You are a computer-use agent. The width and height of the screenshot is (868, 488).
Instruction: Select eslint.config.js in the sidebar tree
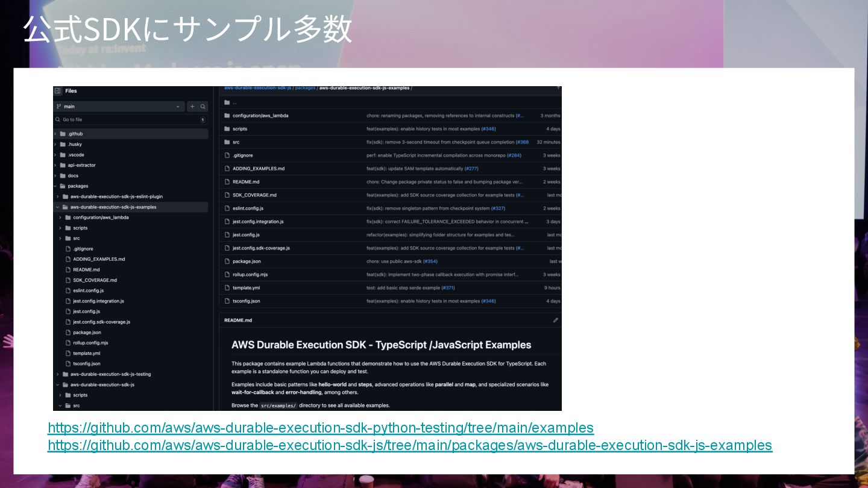pyautogui.click(x=88, y=290)
